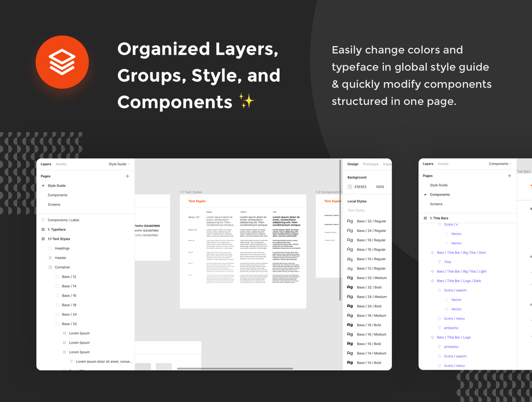Image resolution: width=532 pixels, height=402 pixels.
Task: Select the Base / 16 layer row
Action: pos(85,296)
